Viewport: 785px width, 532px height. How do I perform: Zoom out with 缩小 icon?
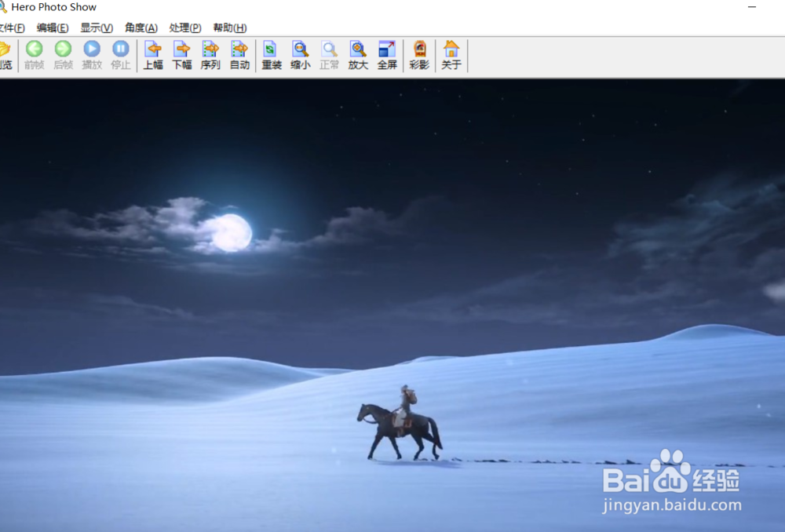point(301,55)
